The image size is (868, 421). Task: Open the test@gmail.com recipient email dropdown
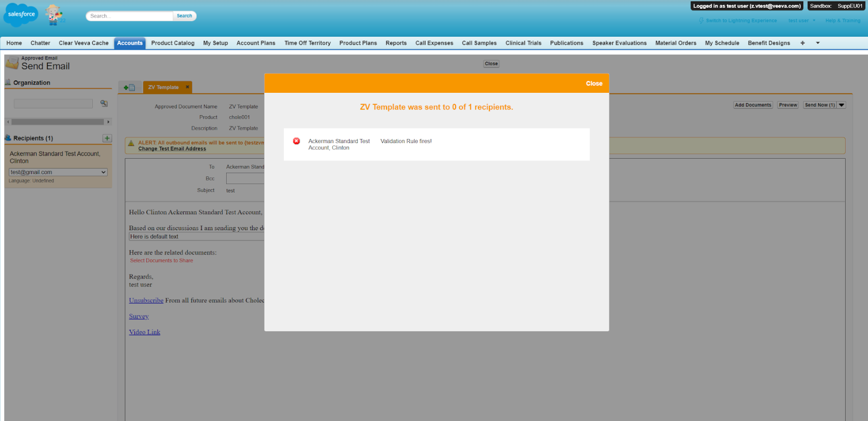[x=58, y=172]
